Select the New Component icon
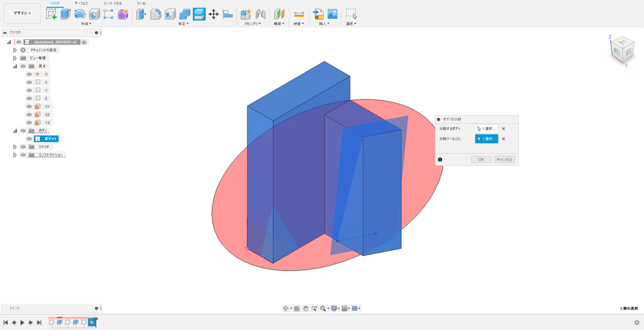Image resolution: width=644 pixels, height=330 pixels. (x=246, y=15)
